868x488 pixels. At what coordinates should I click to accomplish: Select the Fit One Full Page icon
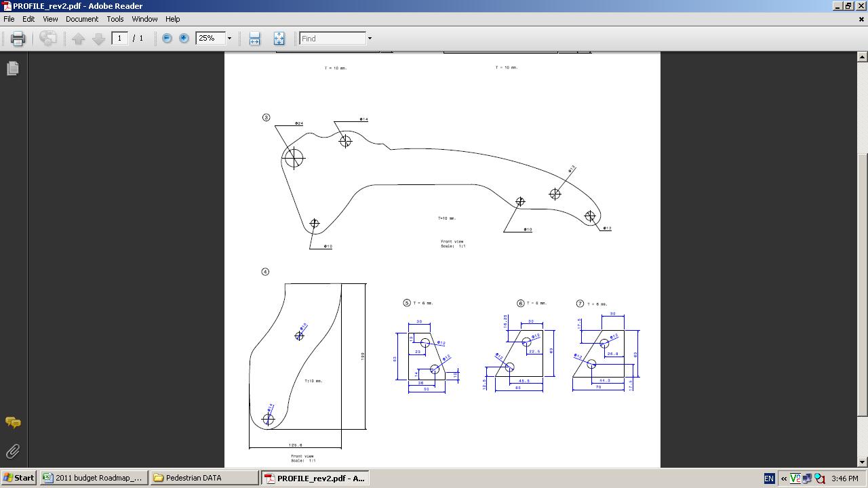(x=279, y=39)
